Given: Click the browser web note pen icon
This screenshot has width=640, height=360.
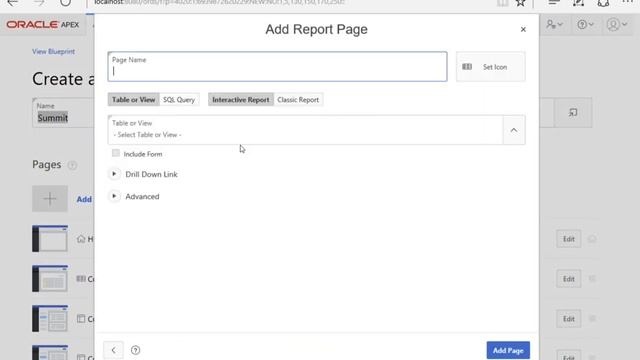Looking at the screenshot, I should click(578, 3).
